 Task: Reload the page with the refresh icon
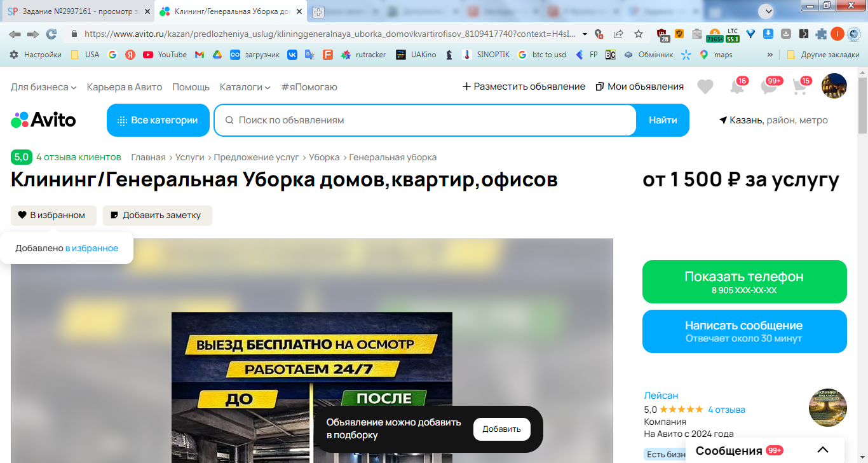[x=51, y=34]
